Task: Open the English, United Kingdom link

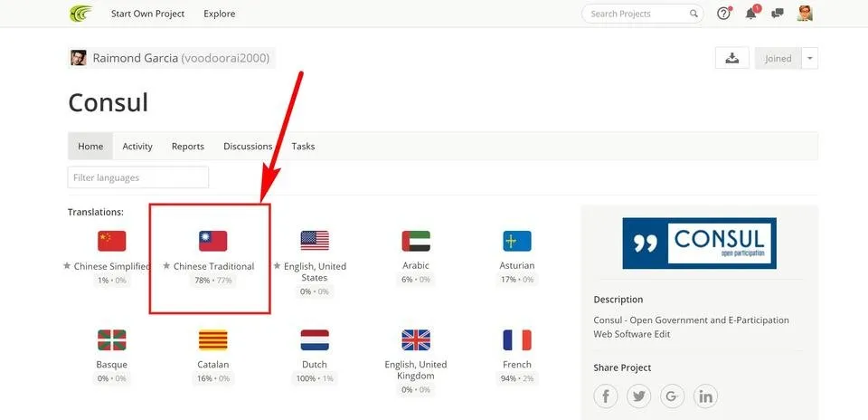Action: pyautogui.click(x=416, y=369)
